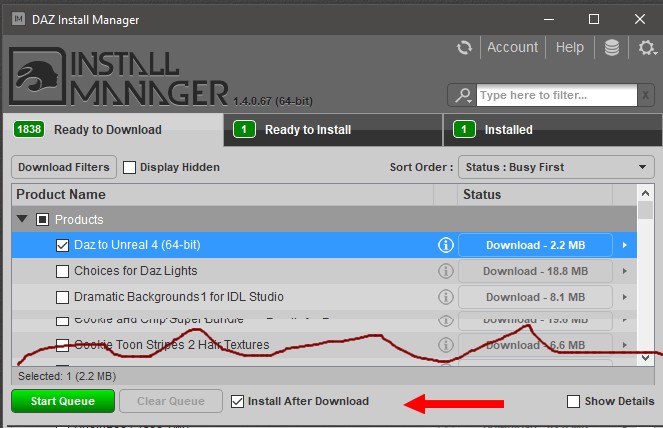Toggle Display Hidden checkbox
Screen dimensions: 663x428
(129, 167)
